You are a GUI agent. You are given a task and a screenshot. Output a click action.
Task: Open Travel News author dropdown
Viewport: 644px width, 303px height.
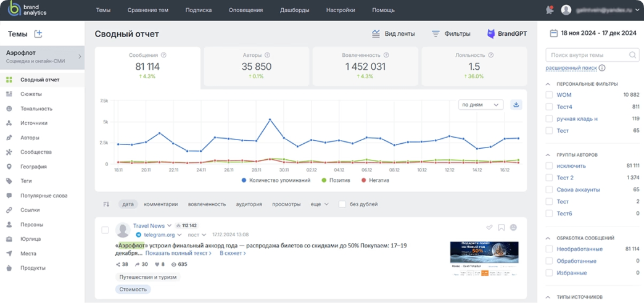(x=169, y=226)
